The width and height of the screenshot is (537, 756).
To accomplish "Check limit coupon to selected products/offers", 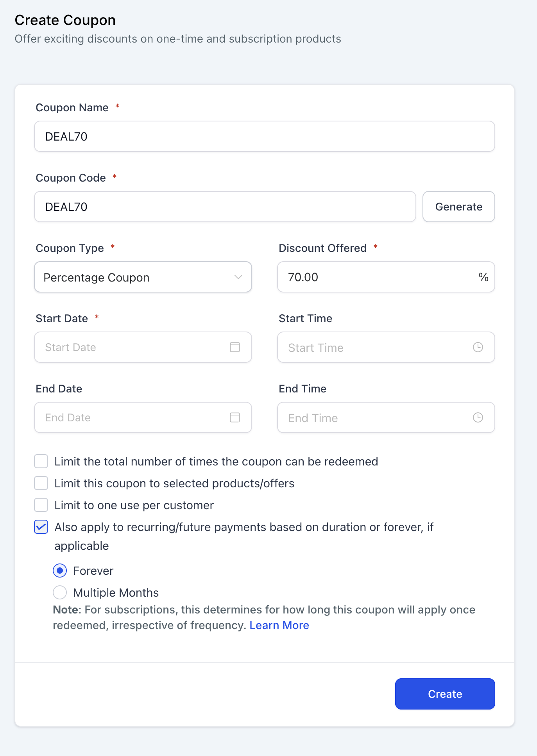I will click(x=41, y=483).
